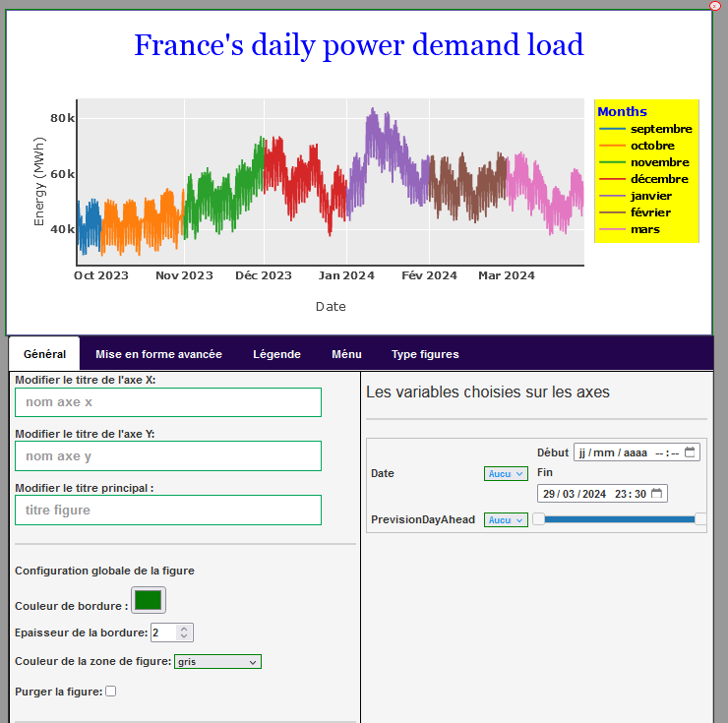Image resolution: width=728 pixels, height=723 pixels.
Task: Switch to Mise en forme avancée tab
Action: (x=158, y=354)
